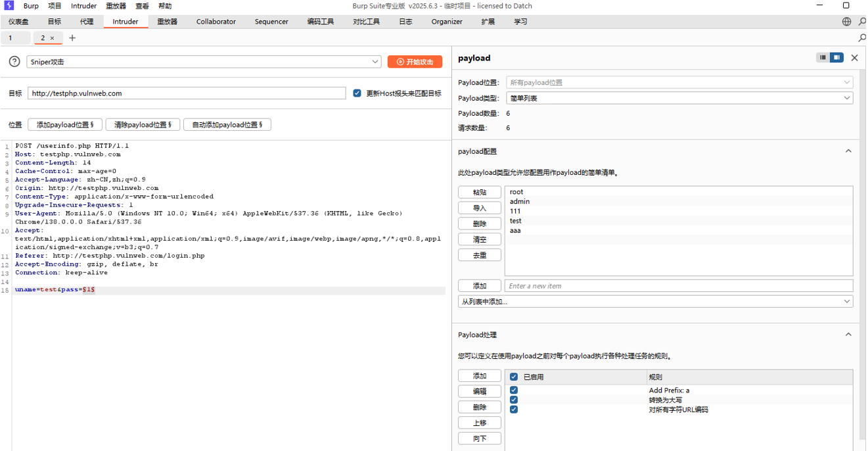Open the 重放器 menu in menu bar

pos(116,6)
